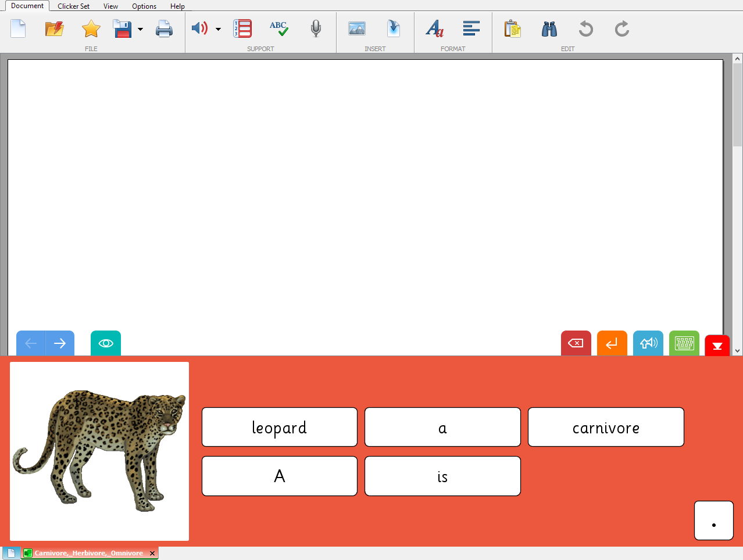Open the speech options dropdown arrow
Viewport: 743px width, 560px height.
coord(218,29)
